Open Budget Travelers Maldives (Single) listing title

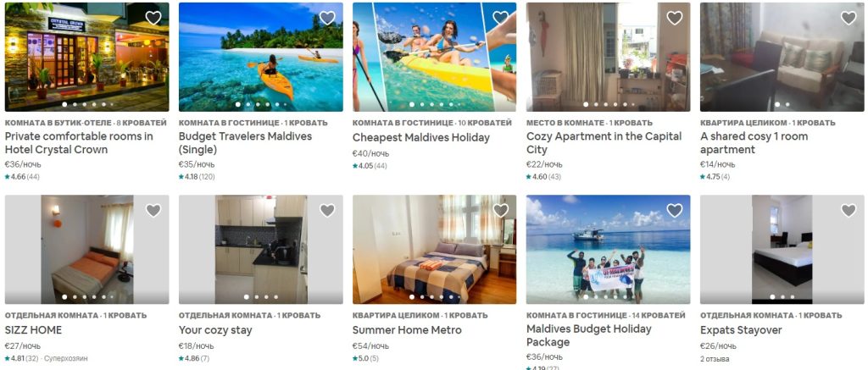pyautogui.click(x=245, y=143)
